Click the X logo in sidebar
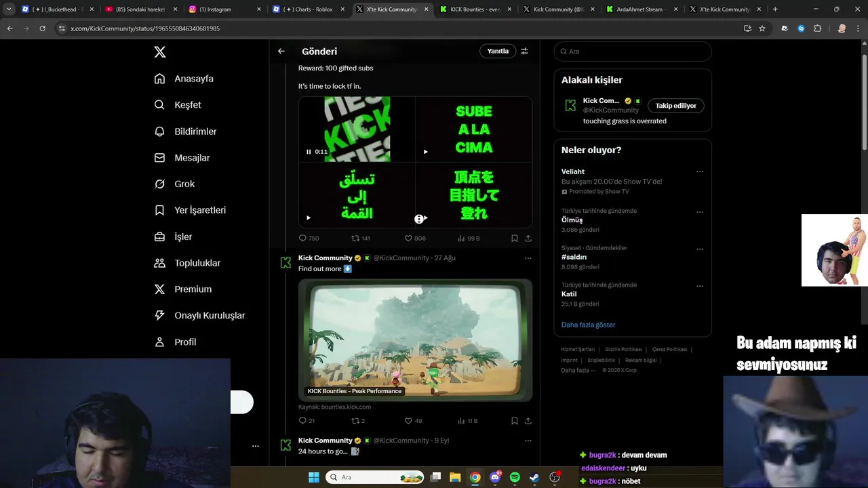 [x=159, y=52]
